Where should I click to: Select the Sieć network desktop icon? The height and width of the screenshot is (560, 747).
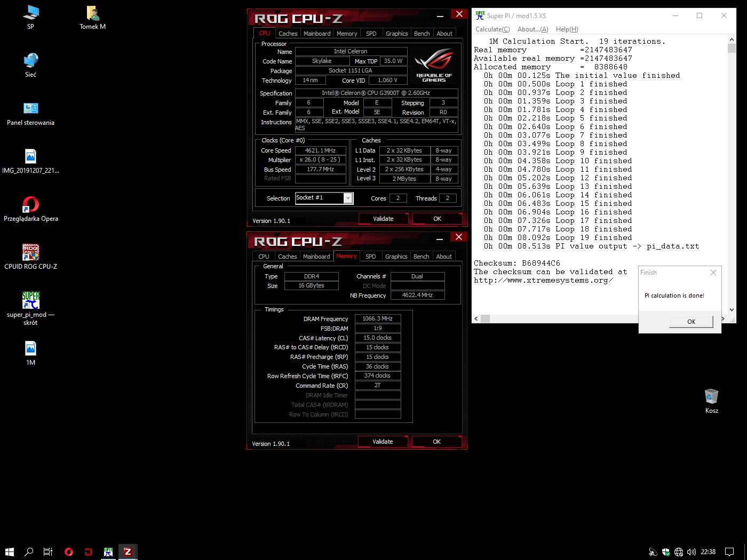(x=30, y=65)
